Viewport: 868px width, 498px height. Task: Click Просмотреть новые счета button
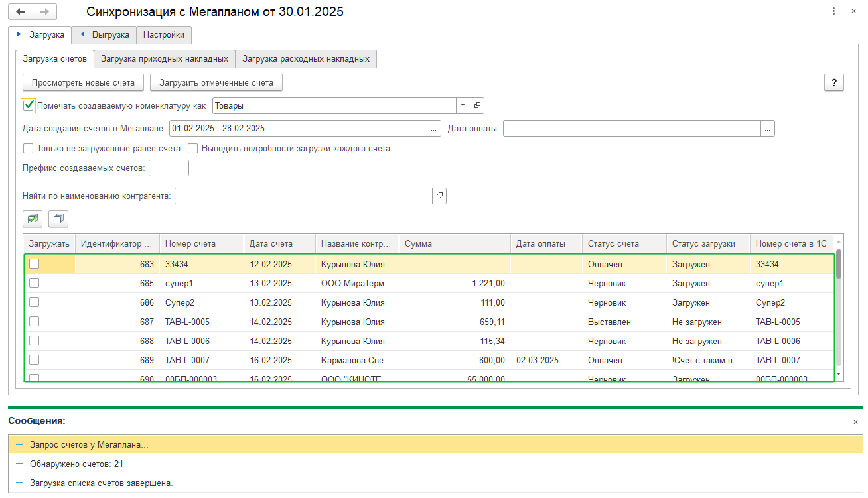(83, 83)
